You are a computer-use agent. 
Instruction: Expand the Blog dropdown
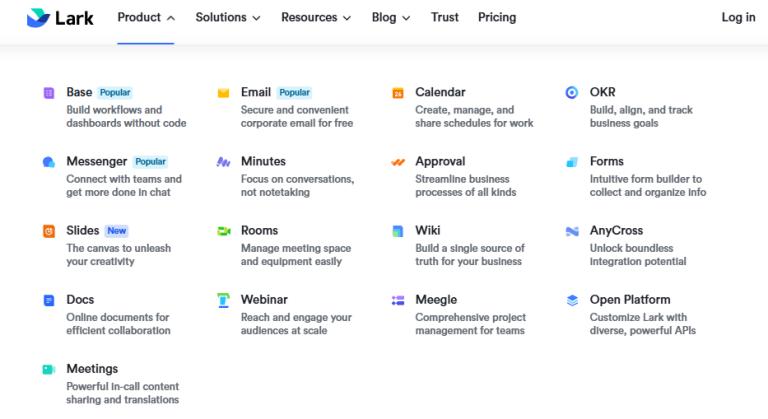pos(391,17)
